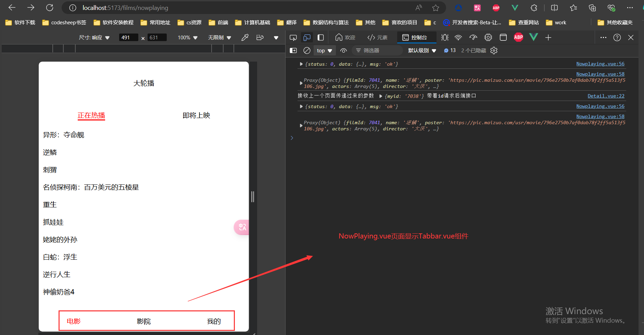Click the rotate device icon
The height and width of the screenshot is (335, 644).
tap(260, 37)
